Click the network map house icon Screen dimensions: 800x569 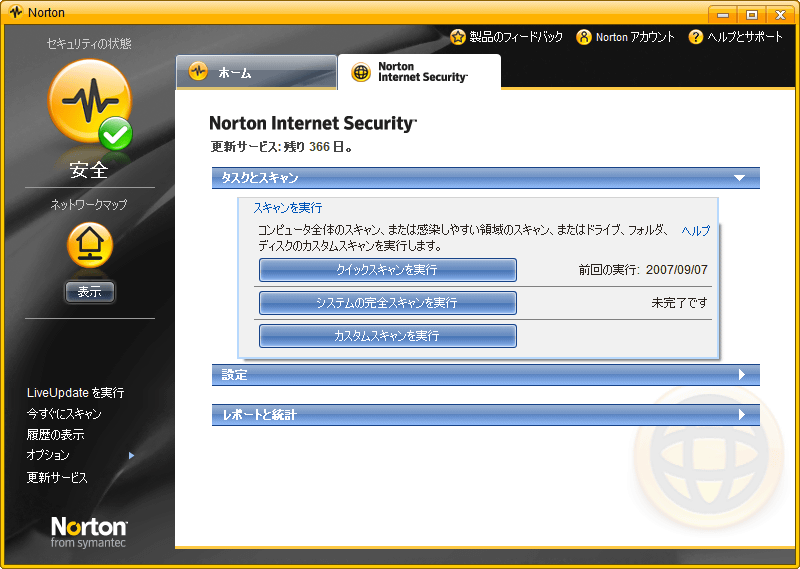coord(90,245)
